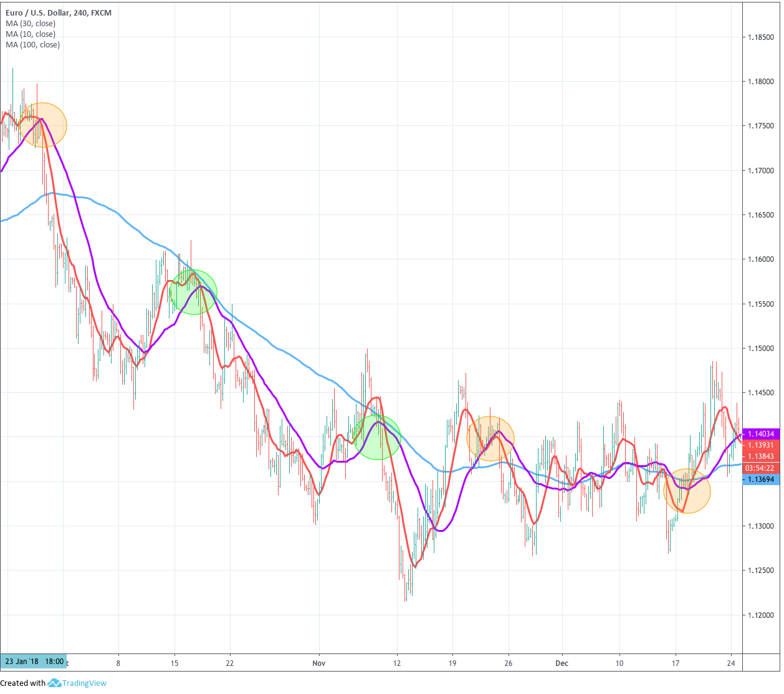This screenshot has height=694, width=784.
Task: Click the purple 1.14034 price label
Action: [x=761, y=434]
